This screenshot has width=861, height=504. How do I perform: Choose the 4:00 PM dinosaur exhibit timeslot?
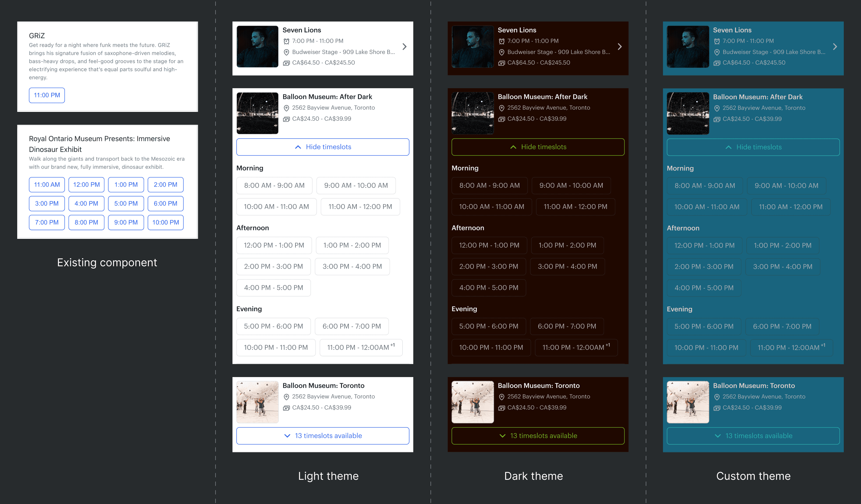coord(86,204)
